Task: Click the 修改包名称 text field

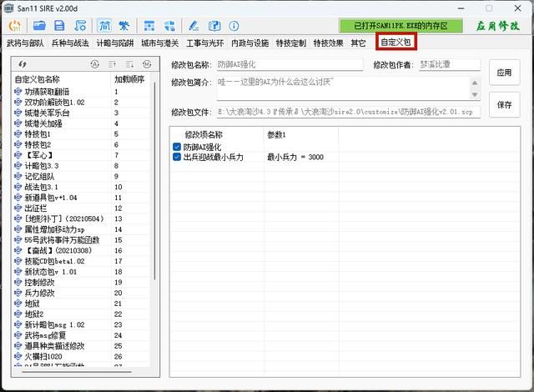Action: tap(289, 64)
